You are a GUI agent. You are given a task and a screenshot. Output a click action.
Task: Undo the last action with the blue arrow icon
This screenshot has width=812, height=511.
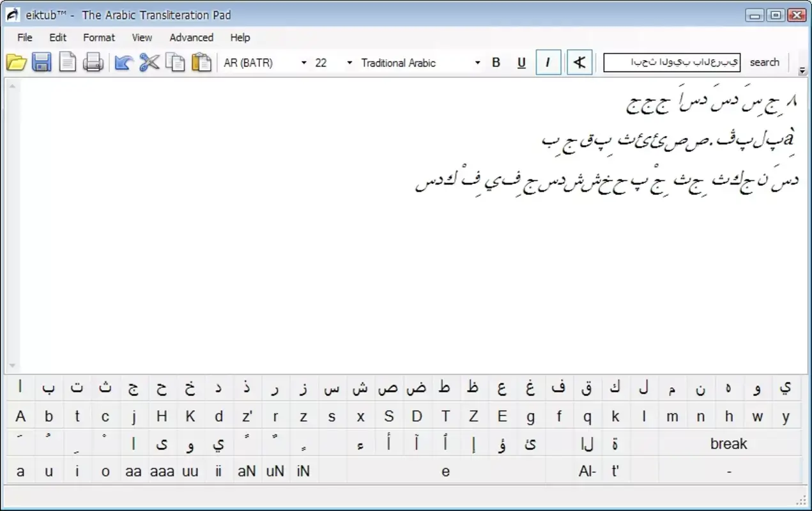[124, 63]
